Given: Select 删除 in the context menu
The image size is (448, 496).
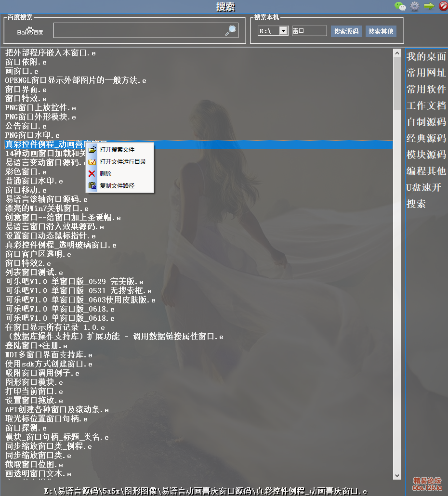Looking at the screenshot, I should click(x=105, y=174).
